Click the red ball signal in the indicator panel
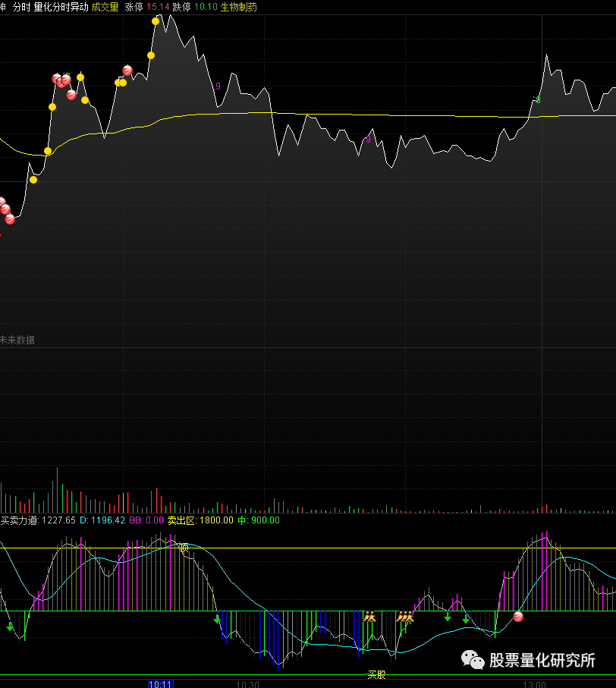This screenshot has width=616, height=688. (x=517, y=617)
